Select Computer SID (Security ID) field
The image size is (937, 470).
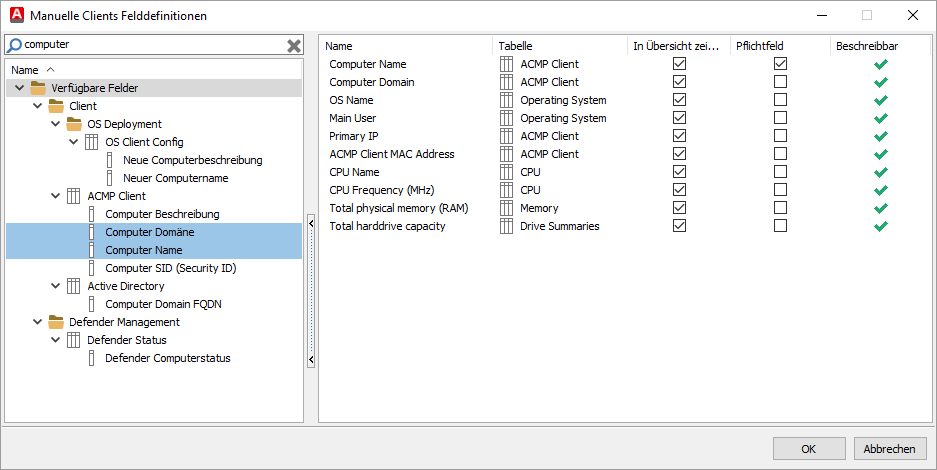170,268
